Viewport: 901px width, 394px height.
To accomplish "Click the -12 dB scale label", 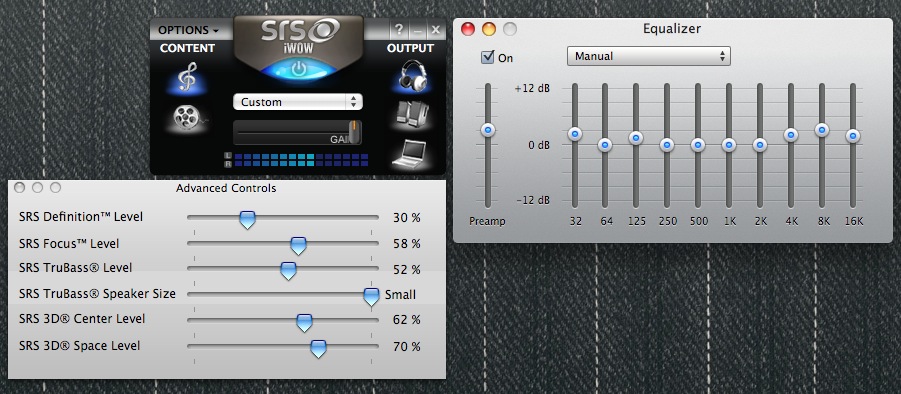I will point(532,200).
